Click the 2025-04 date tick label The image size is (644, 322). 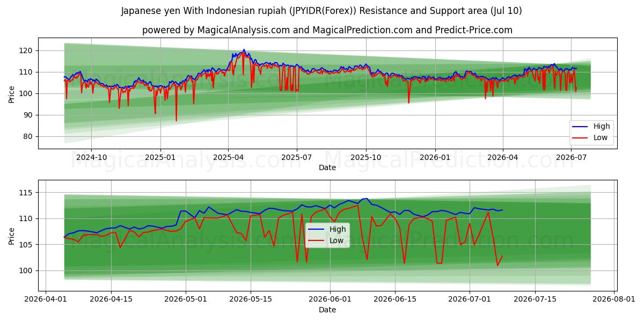[228, 157]
